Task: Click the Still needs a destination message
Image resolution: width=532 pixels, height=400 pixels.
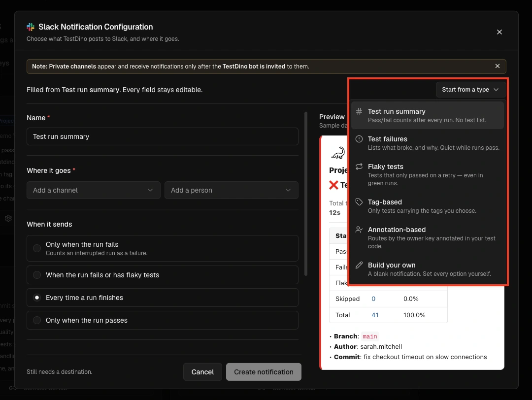Action: tap(60, 372)
